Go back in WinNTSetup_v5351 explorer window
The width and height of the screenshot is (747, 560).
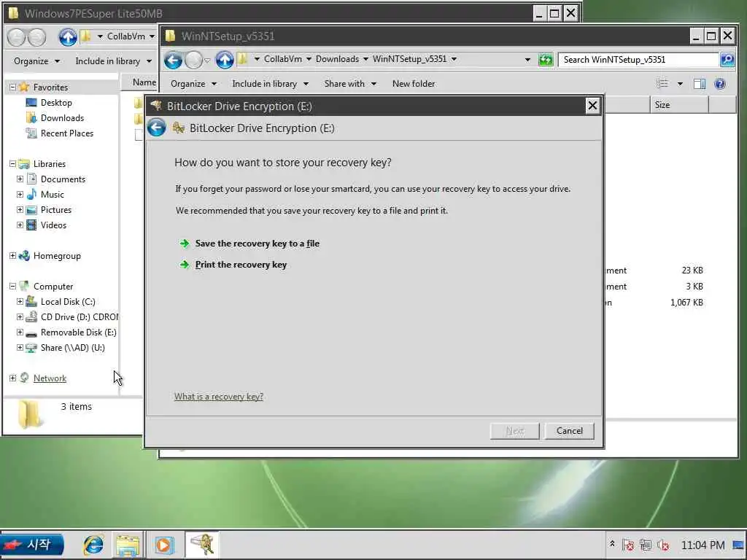pos(173,60)
